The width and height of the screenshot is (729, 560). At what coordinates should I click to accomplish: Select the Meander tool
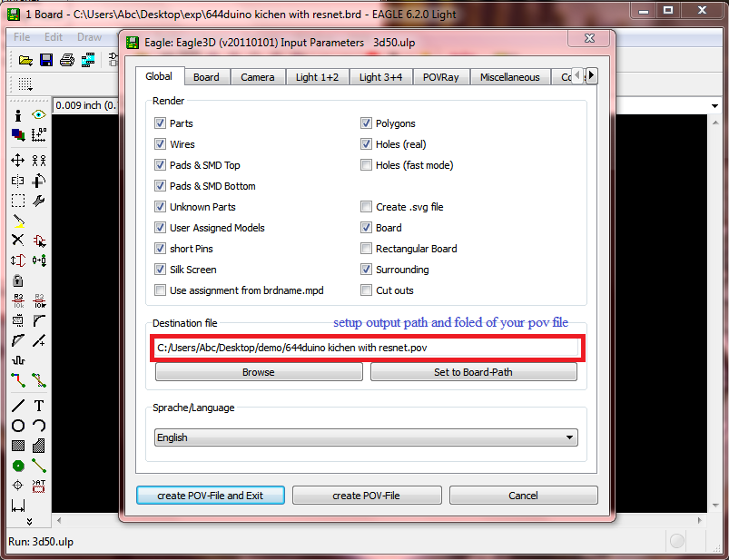(17, 360)
